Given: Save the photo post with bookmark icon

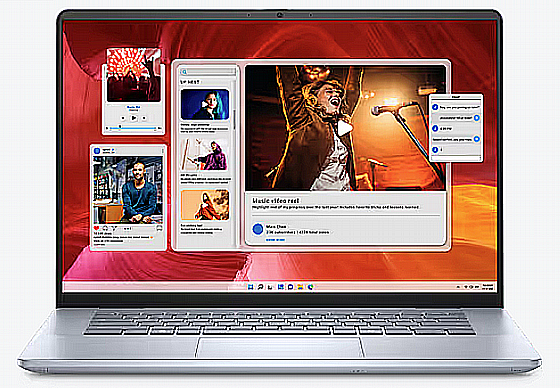Looking at the screenshot, I should (159, 228).
